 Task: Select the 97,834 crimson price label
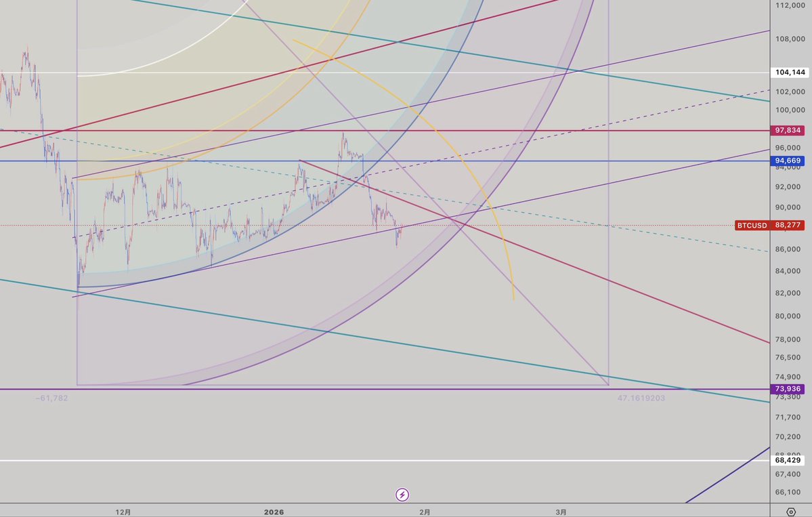[788, 131]
